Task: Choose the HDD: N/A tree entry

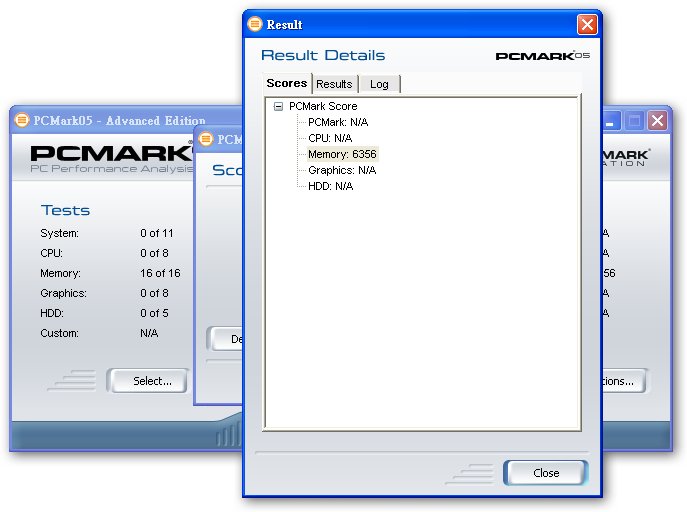Action: [330, 186]
